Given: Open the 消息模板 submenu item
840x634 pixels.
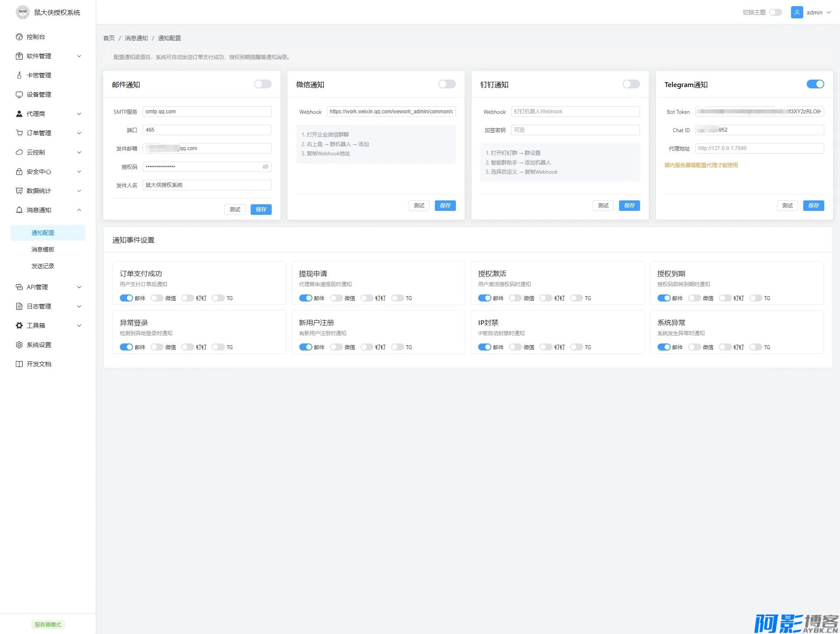Looking at the screenshot, I should tap(43, 249).
